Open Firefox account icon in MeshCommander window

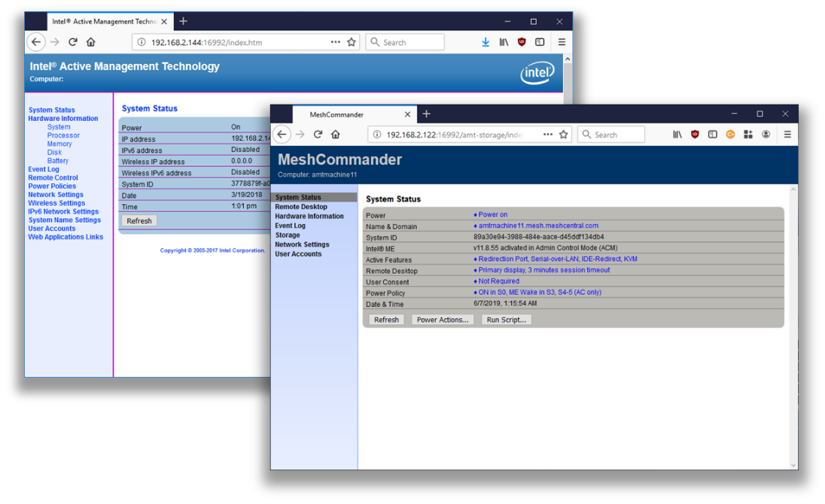pyautogui.click(x=766, y=135)
